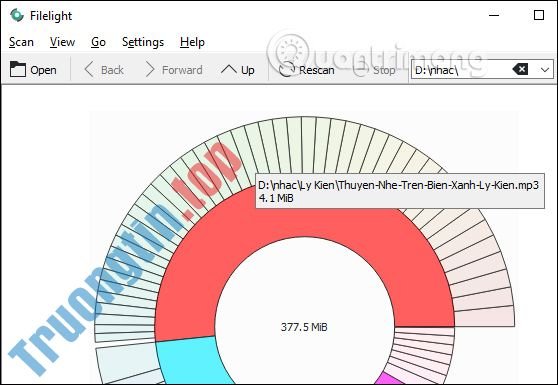
Task: Go Back using the toolbar arrow
Action: click(104, 70)
